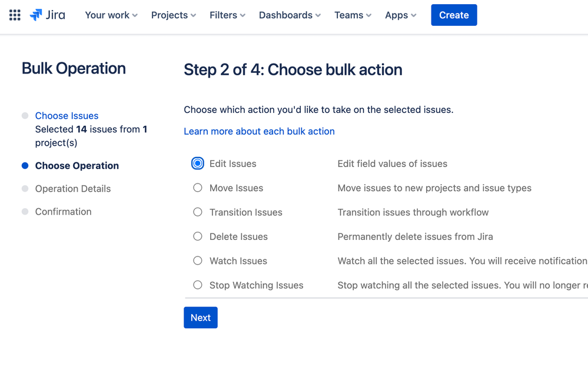Image resolution: width=588 pixels, height=367 pixels.
Task: Expand the Apps dropdown menu
Action: tap(400, 15)
